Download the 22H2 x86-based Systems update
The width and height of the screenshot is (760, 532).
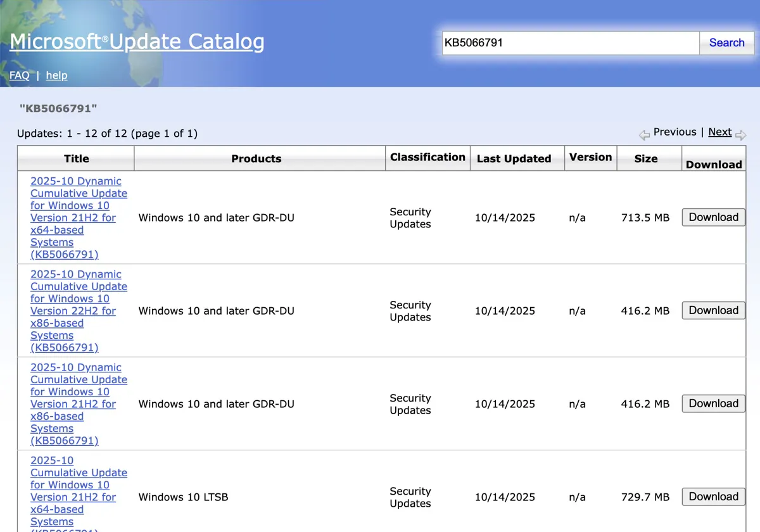713,310
